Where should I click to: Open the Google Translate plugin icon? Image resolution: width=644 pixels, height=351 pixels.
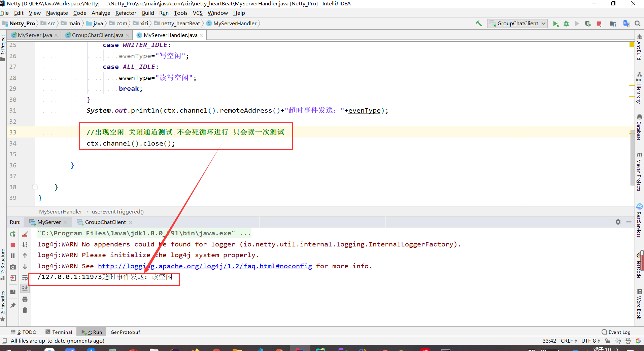626,24
